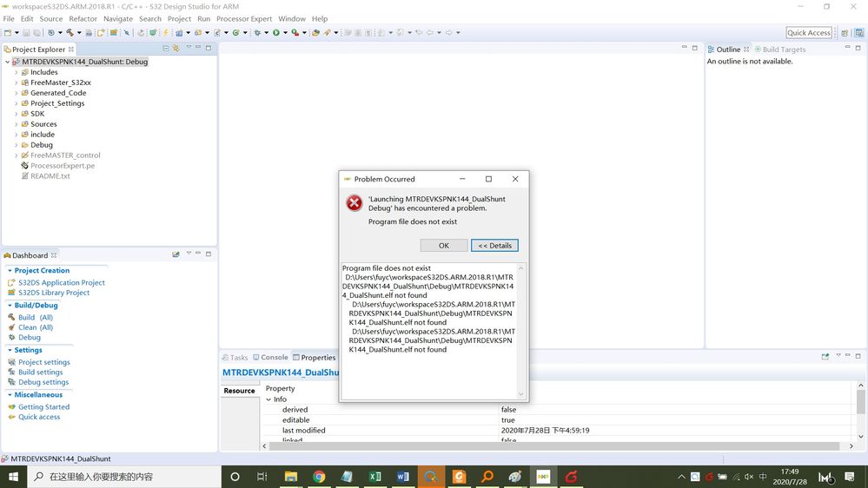
Task: Open the Project Explorer View Menu arrow
Action: (189, 48)
